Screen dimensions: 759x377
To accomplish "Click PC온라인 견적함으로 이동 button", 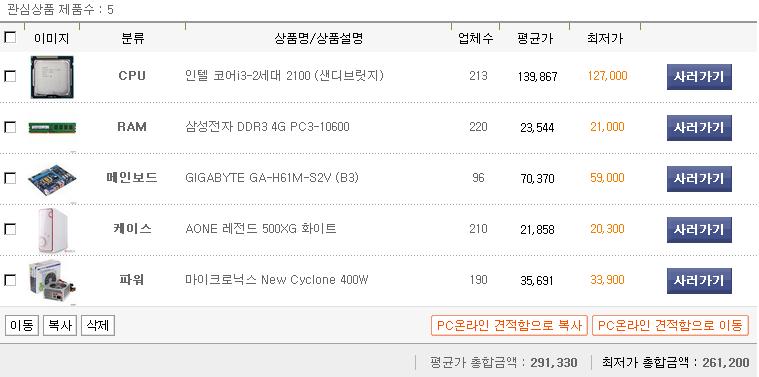I will pyautogui.click(x=670, y=325).
